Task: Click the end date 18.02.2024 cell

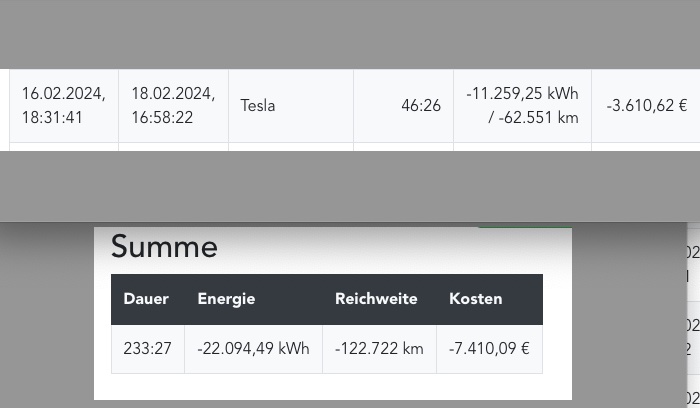Action: [173, 106]
